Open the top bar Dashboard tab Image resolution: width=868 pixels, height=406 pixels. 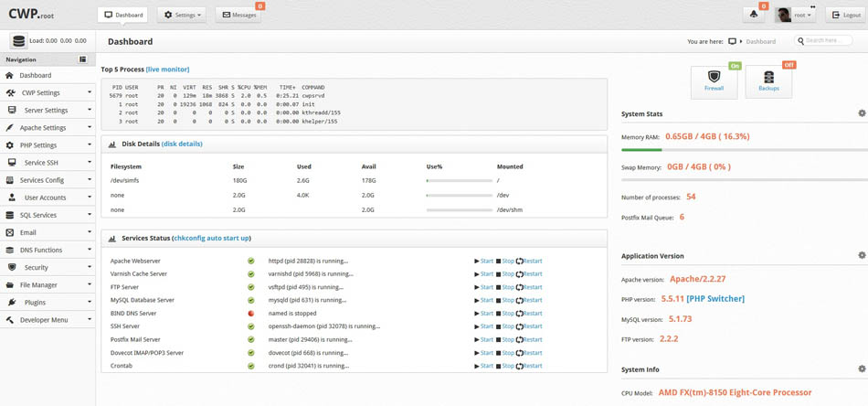pos(123,15)
